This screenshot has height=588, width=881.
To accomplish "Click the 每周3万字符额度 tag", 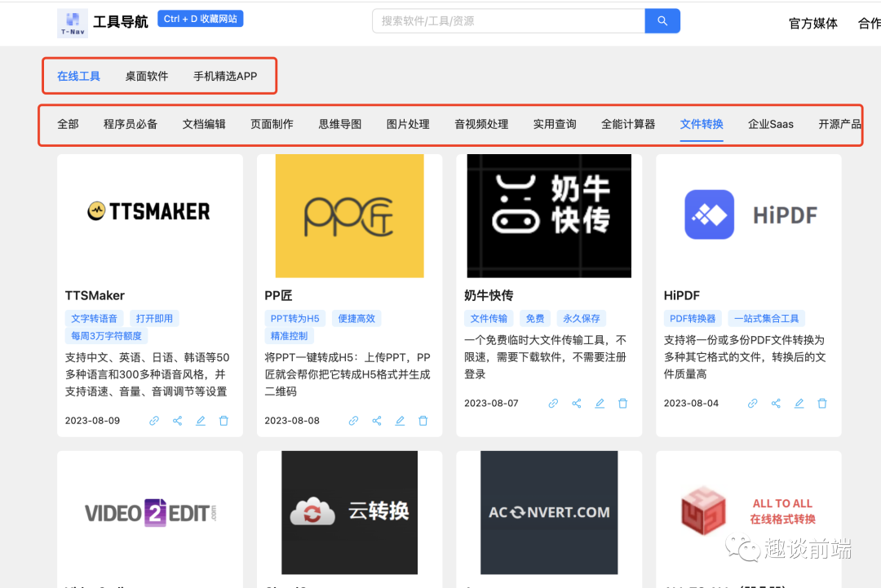I will coord(106,336).
